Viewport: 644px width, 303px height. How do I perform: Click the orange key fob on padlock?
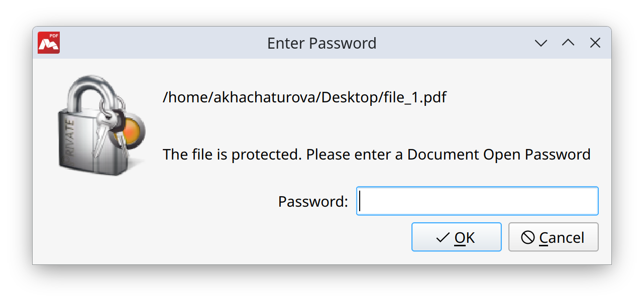click(132, 132)
